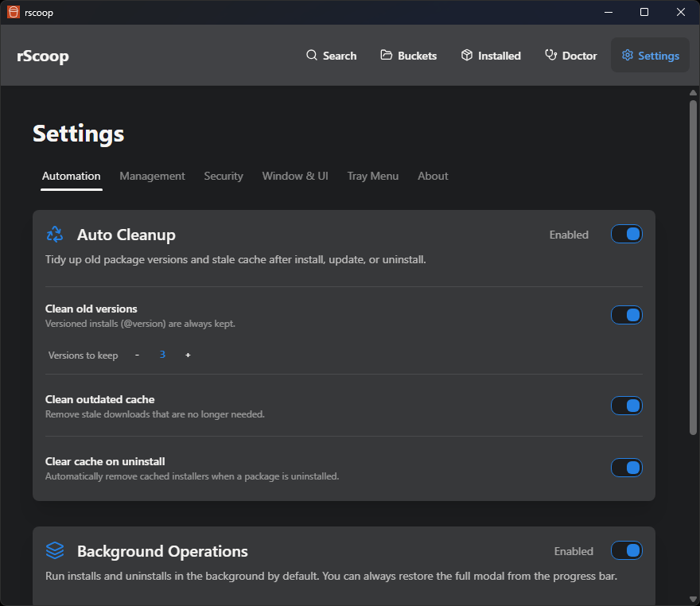700x606 pixels.
Task: Click the Settings gear icon
Action: click(628, 55)
